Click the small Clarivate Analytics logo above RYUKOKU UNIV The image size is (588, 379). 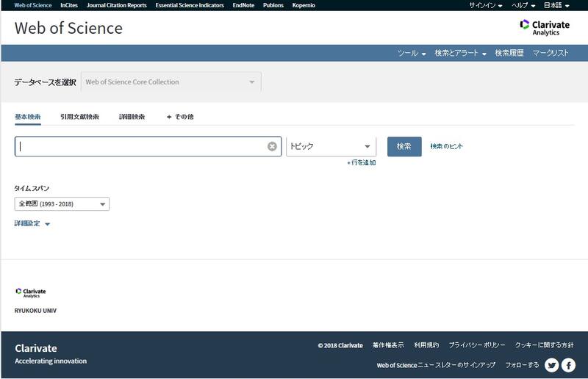pos(30,292)
